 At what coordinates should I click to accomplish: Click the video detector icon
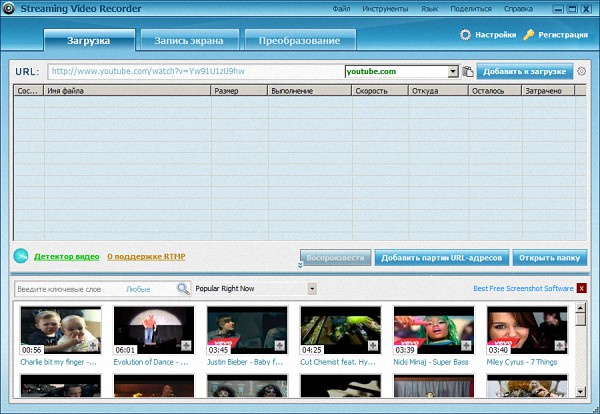coord(21,257)
